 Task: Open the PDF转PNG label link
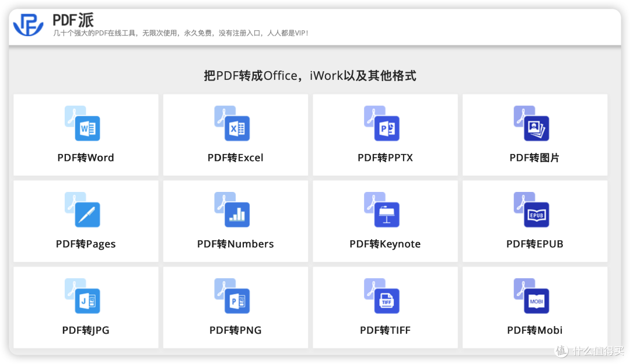point(236,330)
